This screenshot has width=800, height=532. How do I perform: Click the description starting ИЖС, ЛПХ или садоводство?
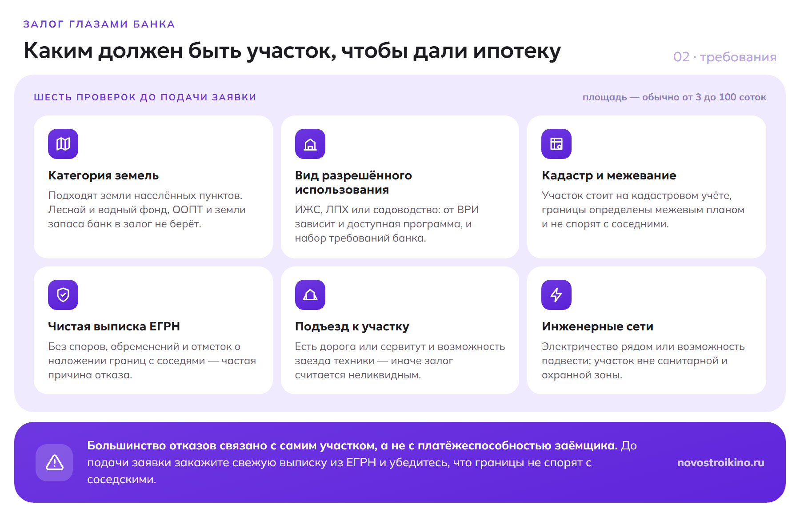pyautogui.click(x=387, y=224)
